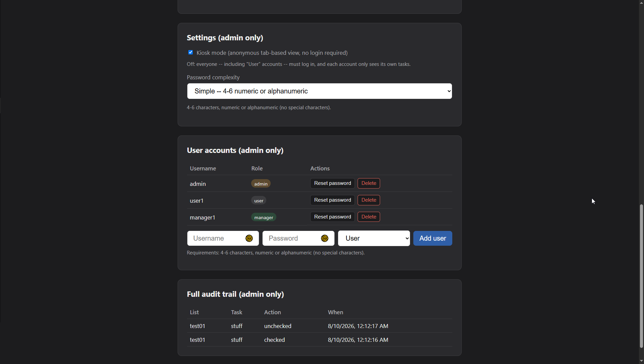
Task: Focus the Username input field
Action: pyautogui.click(x=223, y=238)
